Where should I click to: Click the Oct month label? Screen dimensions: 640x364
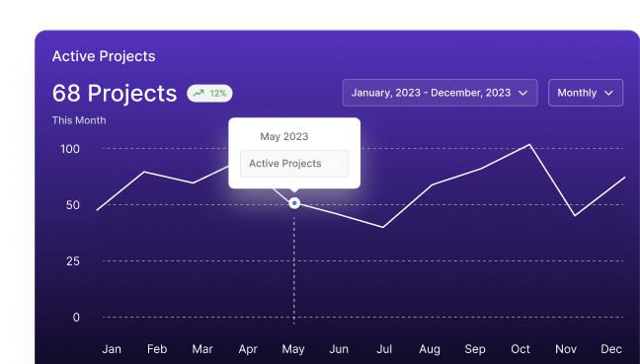pos(520,349)
